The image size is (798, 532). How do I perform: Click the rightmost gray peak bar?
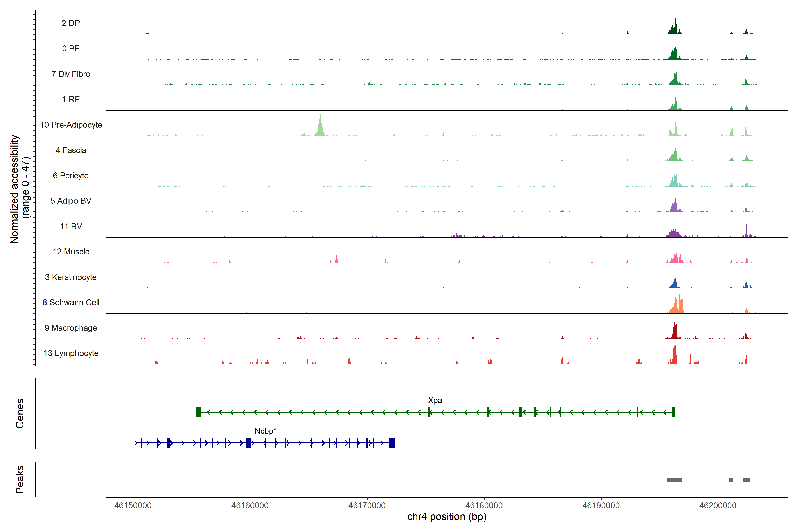tap(746, 480)
